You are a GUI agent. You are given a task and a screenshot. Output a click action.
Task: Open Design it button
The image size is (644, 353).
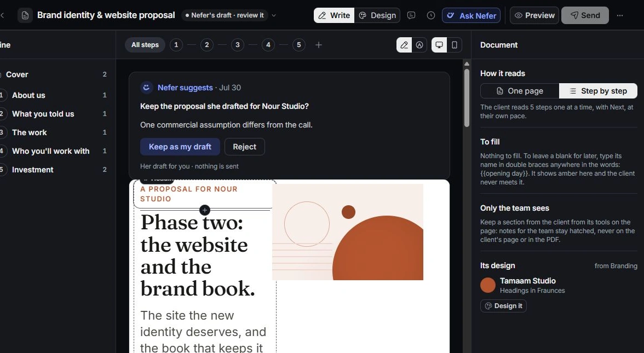(x=504, y=306)
